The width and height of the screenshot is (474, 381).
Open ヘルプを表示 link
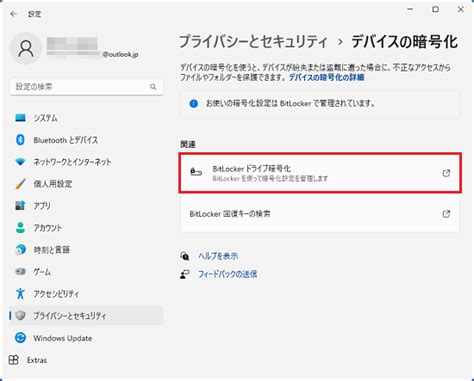(218, 256)
